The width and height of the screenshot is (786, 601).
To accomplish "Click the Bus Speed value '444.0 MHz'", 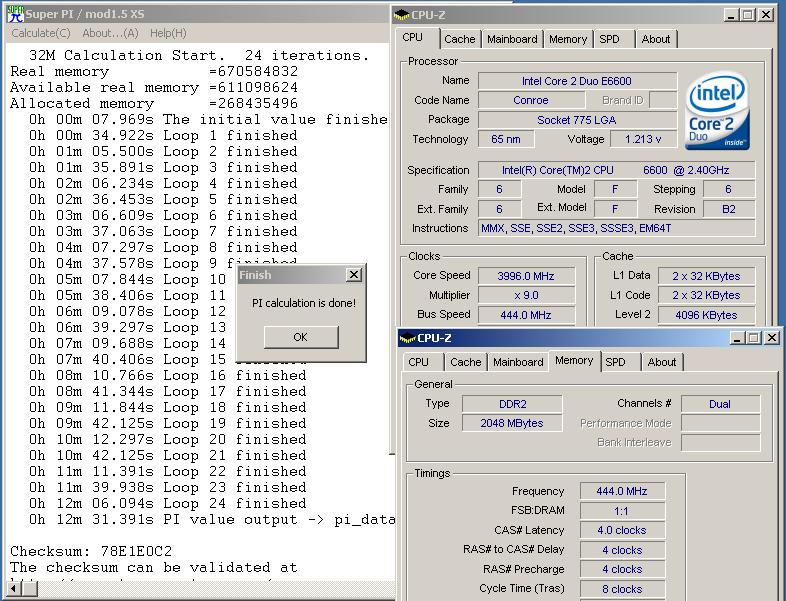I will tap(526, 315).
